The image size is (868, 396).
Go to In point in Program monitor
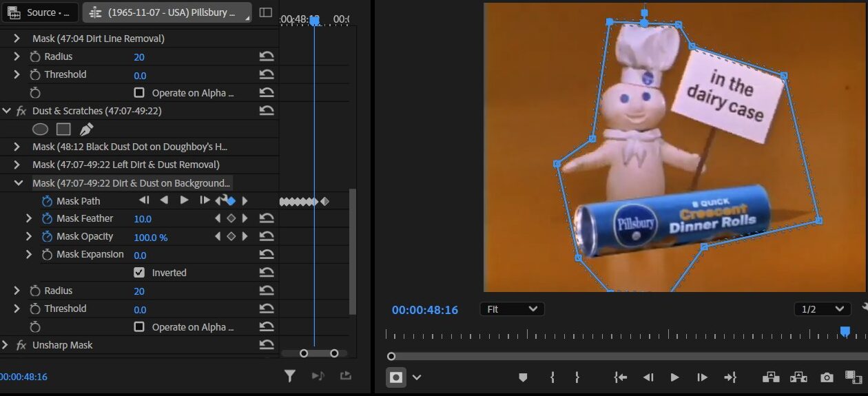[x=621, y=377]
